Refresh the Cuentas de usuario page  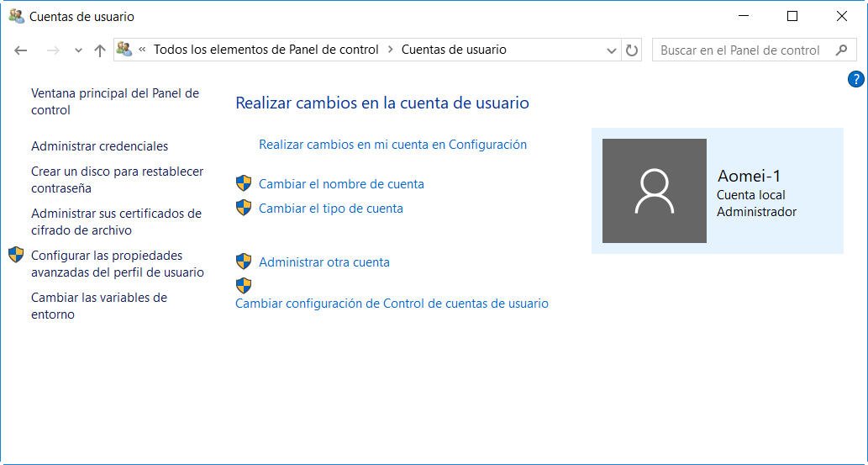point(632,50)
